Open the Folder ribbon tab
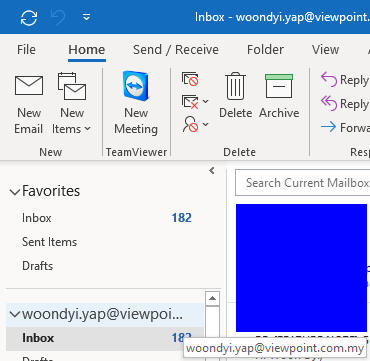Viewport: 370px width, 361px height. [265, 50]
